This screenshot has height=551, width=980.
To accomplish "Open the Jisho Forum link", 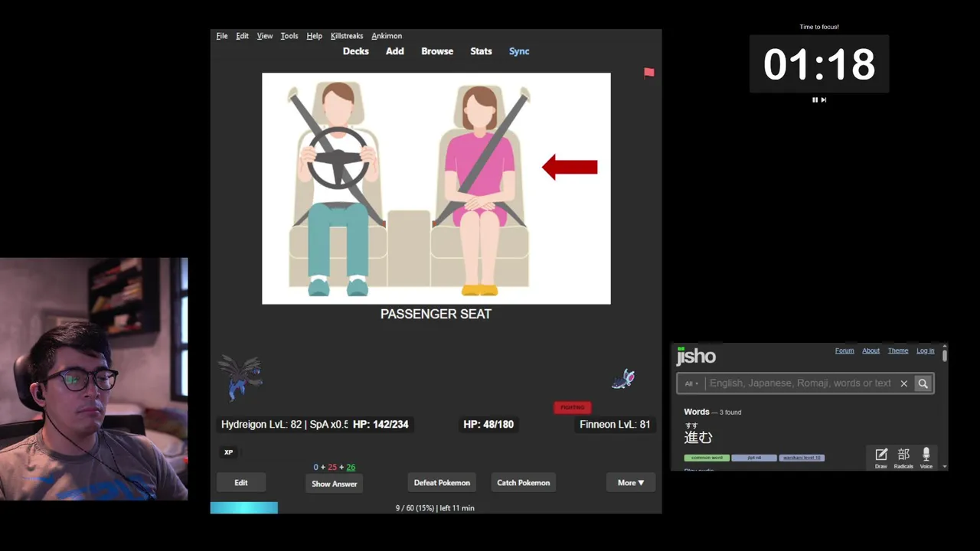I will pos(844,350).
